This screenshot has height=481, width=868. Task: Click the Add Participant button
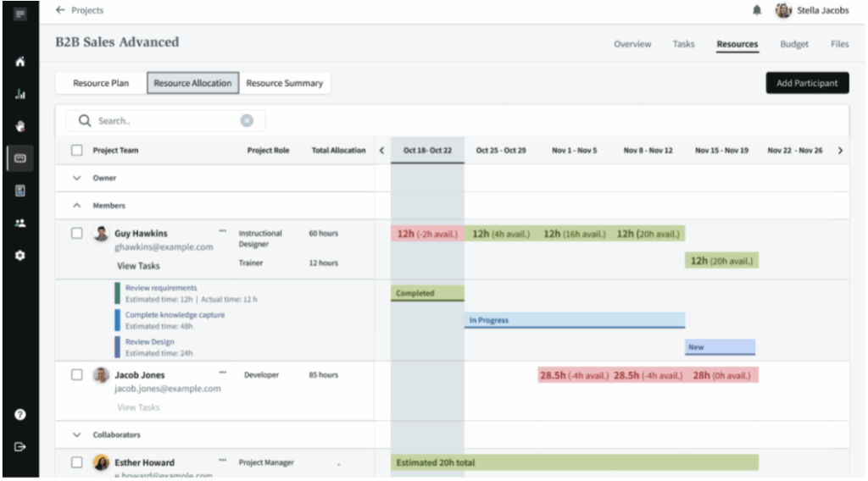(x=807, y=83)
